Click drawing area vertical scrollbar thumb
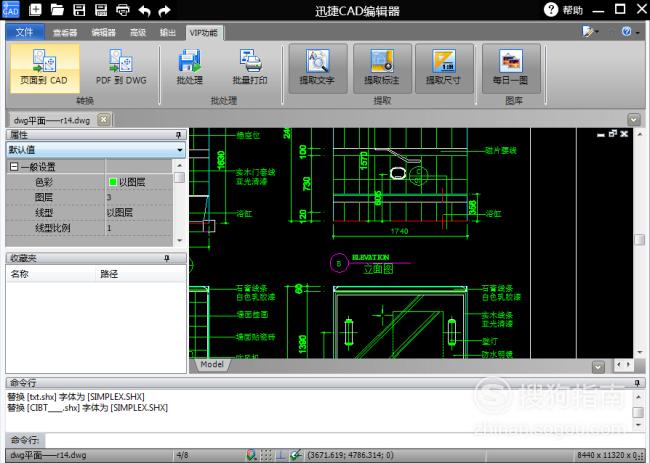Image resolution: width=650 pixels, height=463 pixels. point(640,239)
